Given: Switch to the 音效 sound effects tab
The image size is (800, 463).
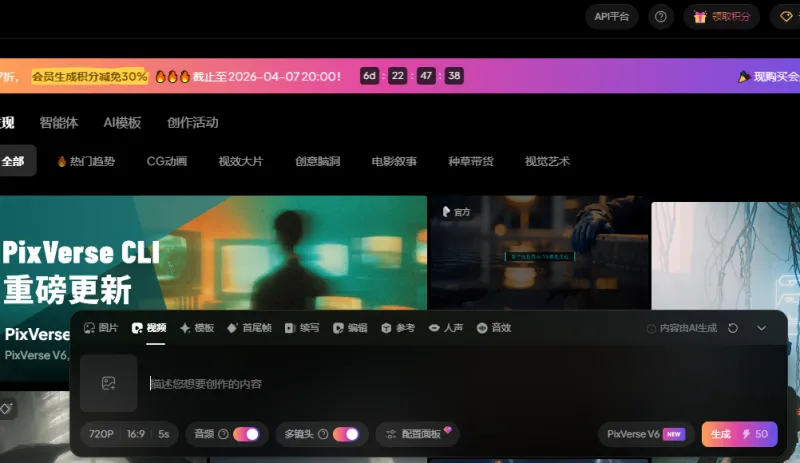Looking at the screenshot, I should coord(494,328).
